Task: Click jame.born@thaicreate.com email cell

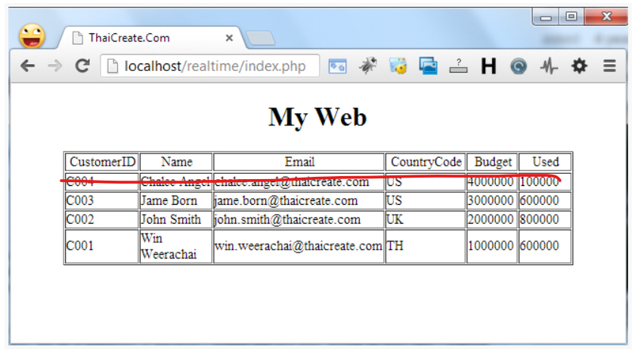Action: pyautogui.click(x=299, y=201)
